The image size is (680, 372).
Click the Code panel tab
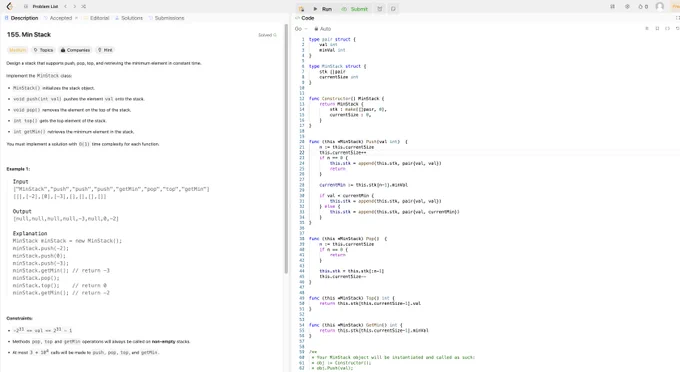304,18
